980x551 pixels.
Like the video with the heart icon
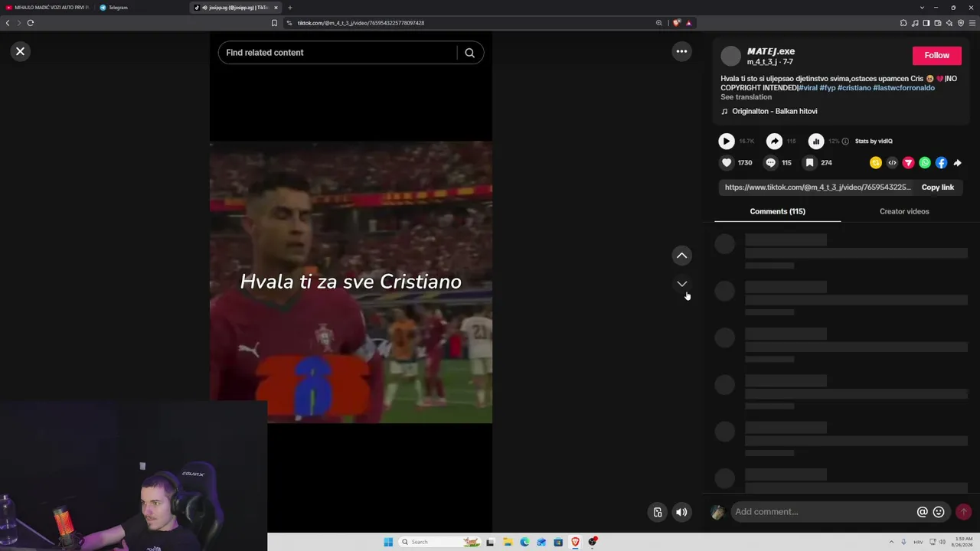[x=727, y=162]
